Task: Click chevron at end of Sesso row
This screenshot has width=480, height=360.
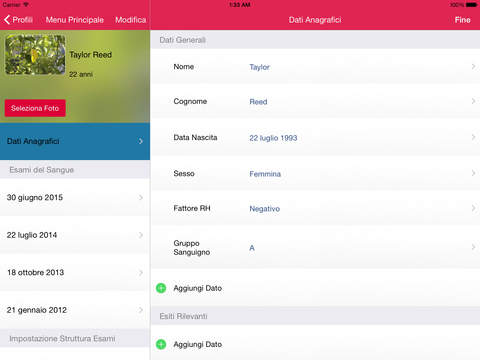Action: (473, 173)
